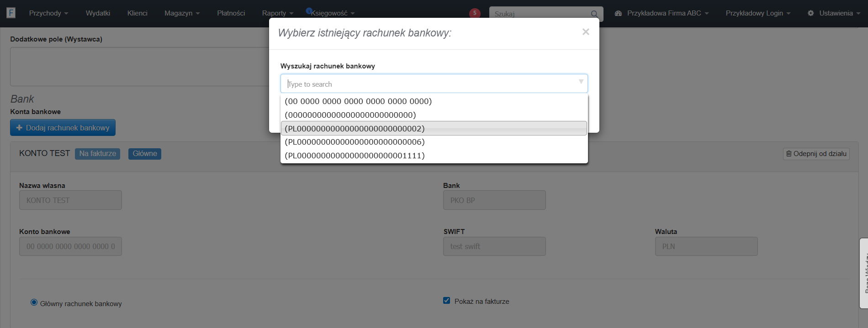Expand the Przychody menu
This screenshot has width=868, height=328.
(48, 13)
